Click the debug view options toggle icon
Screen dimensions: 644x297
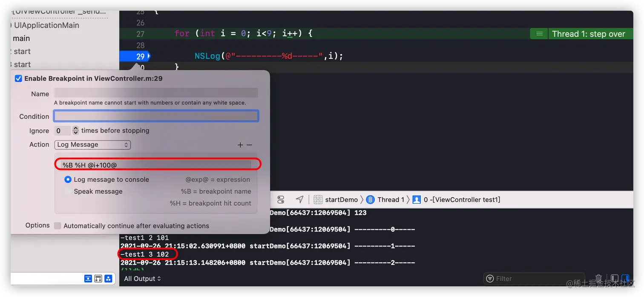(x=280, y=199)
